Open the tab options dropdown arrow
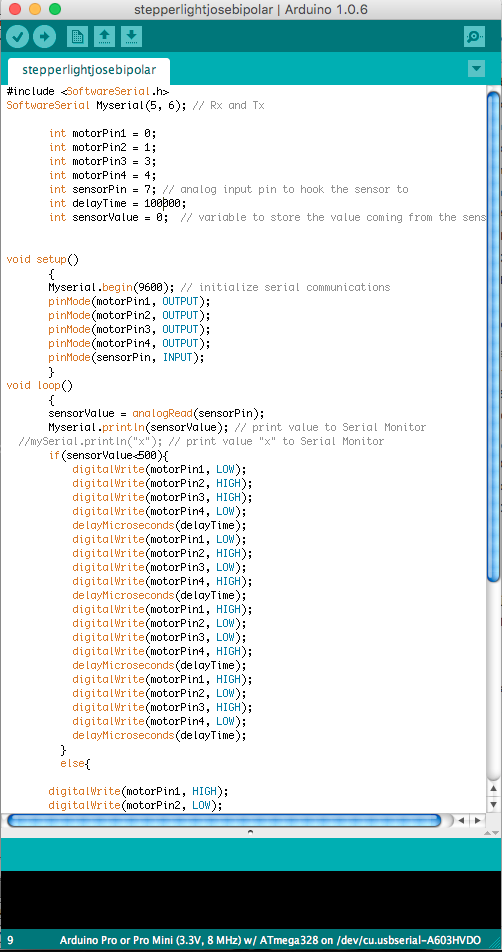 (477, 69)
